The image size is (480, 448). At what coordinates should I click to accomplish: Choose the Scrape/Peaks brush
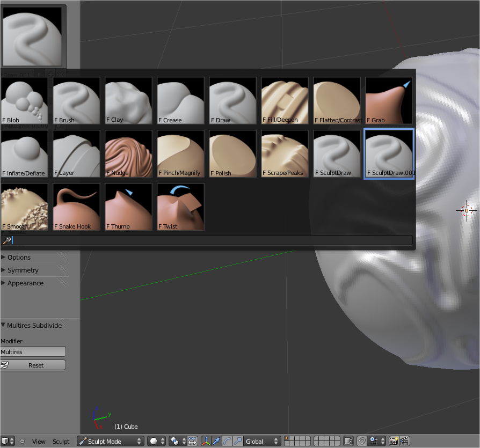[285, 154]
